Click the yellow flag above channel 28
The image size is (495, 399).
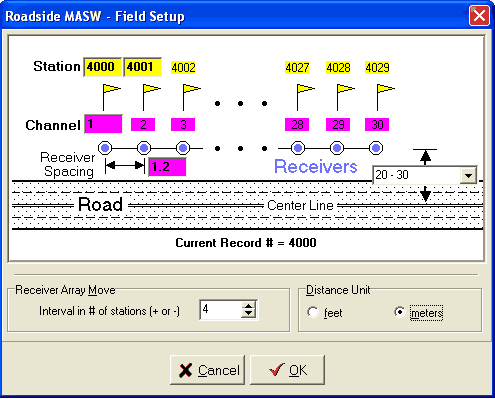(306, 97)
